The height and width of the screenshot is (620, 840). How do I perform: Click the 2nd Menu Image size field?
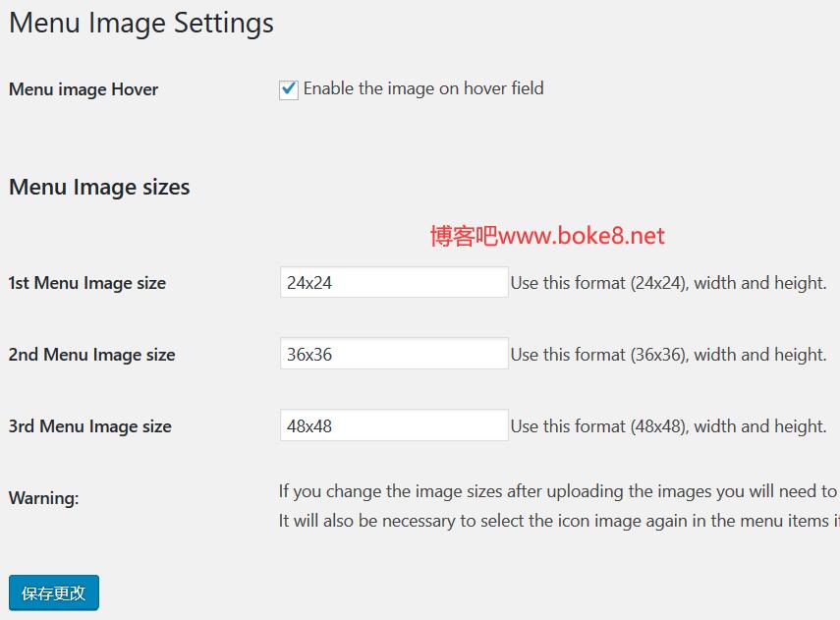click(394, 354)
